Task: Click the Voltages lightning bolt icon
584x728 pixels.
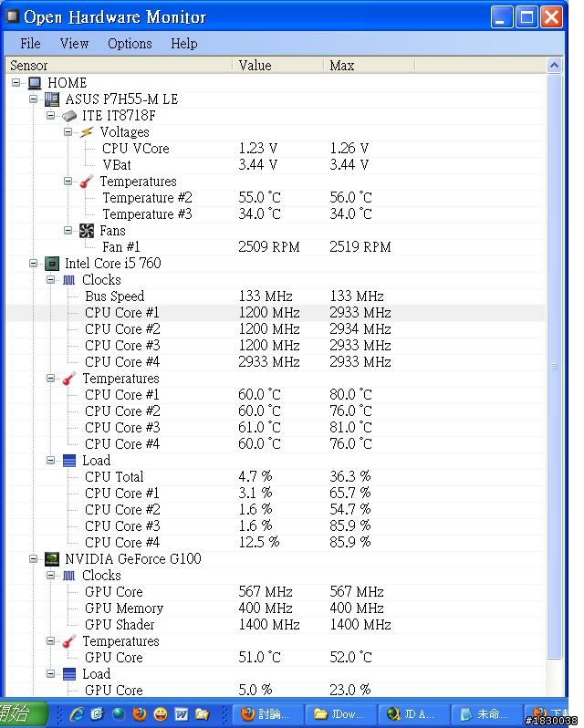Action: pos(87,132)
